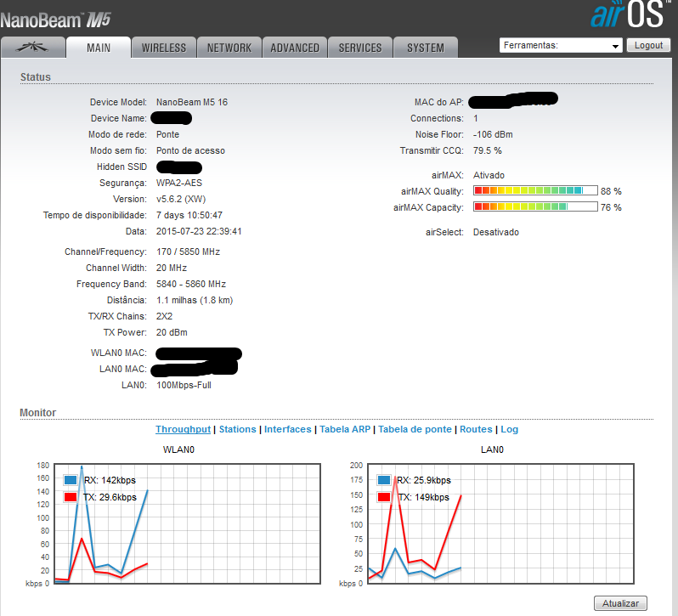
Task: Open the Ubiquiti logo tab
Action: pos(33,48)
